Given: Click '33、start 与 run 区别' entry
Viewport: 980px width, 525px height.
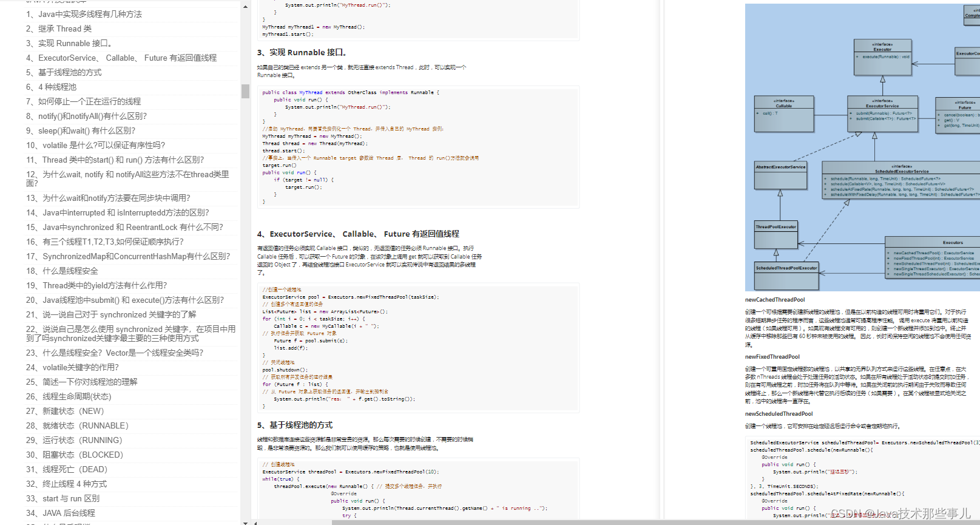Looking at the screenshot, I should pos(63,498).
